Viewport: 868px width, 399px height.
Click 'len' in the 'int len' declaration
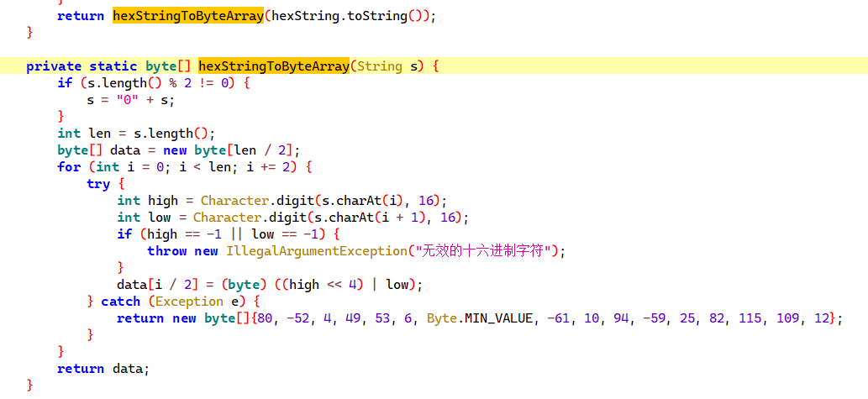pos(99,133)
